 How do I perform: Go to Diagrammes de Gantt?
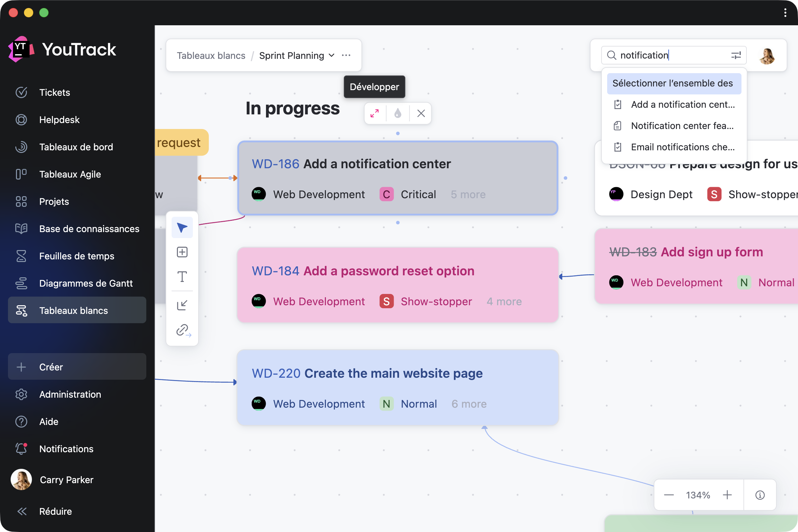coord(85,283)
